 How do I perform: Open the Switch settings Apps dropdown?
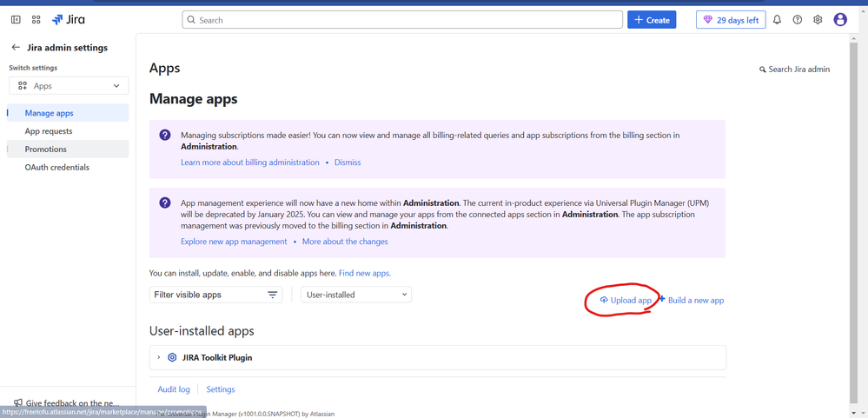pyautogui.click(x=69, y=86)
